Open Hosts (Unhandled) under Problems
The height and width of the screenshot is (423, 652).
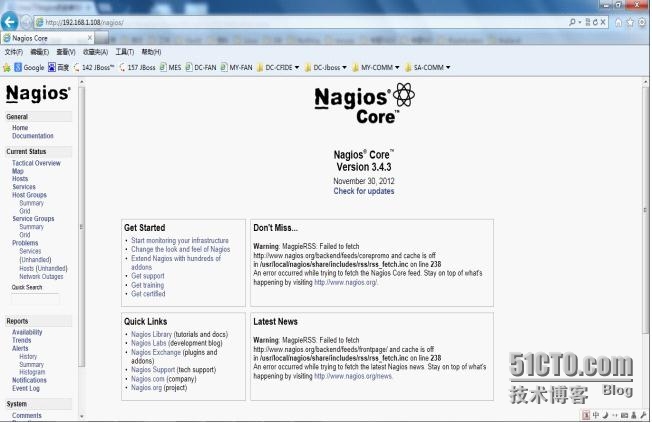click(43, 268)
